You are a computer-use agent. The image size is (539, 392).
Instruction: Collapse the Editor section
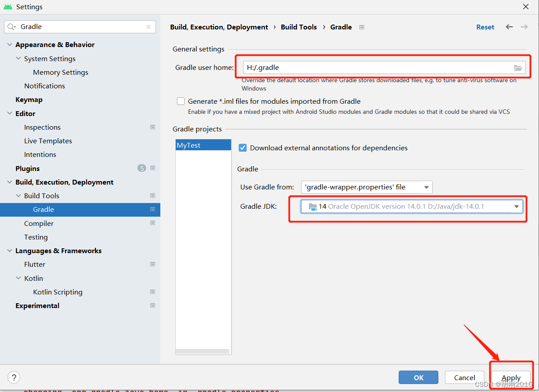coord(10,113)
